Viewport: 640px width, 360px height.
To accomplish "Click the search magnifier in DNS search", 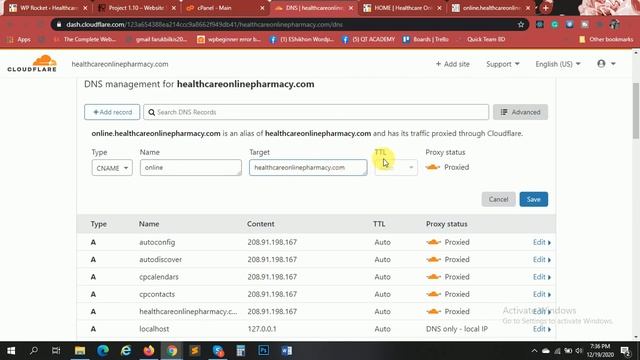I will click(x=151, y=112).
